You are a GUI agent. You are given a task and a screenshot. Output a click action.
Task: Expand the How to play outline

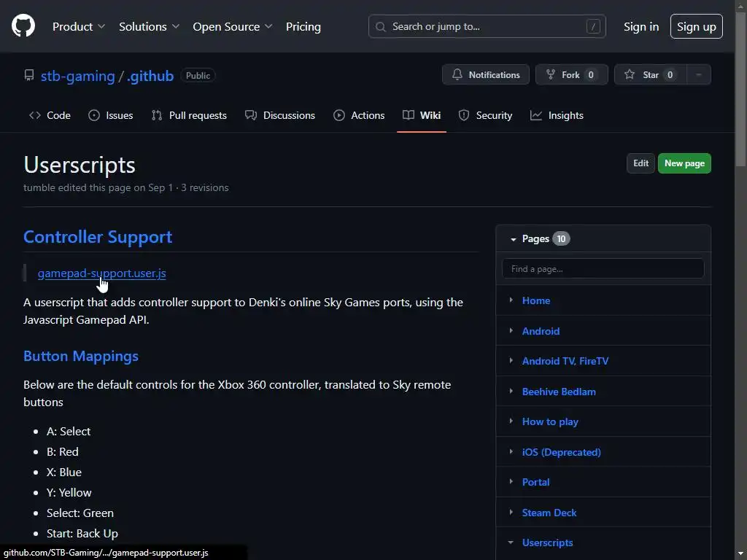511,421
